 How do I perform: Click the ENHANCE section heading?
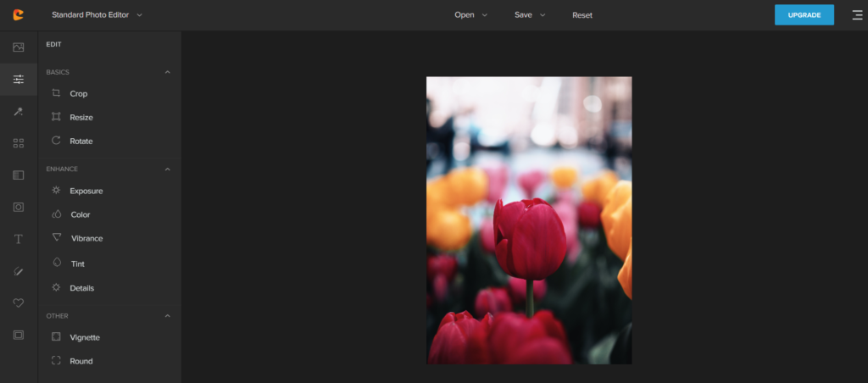pyautogui.click(x=62, y=169)
